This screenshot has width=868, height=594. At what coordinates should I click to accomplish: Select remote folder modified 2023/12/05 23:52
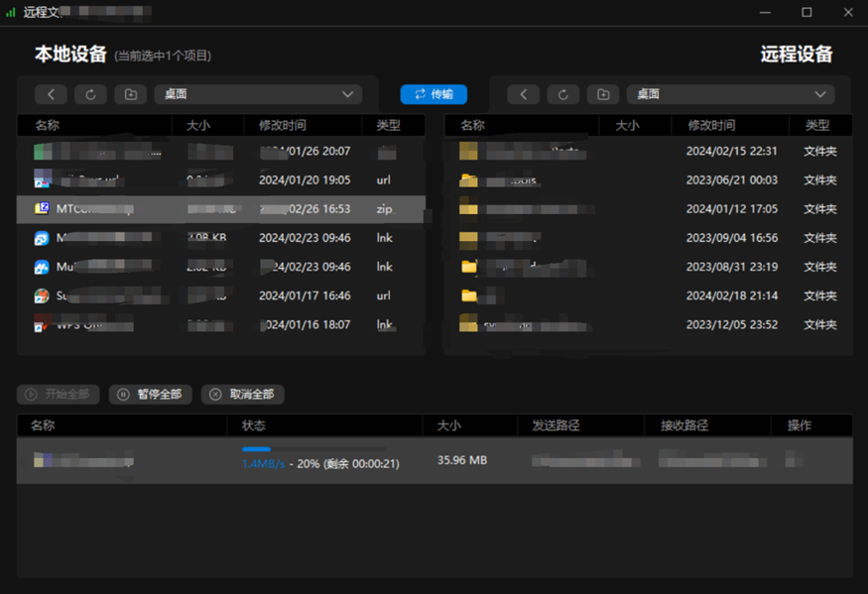[x=648, y=324]
